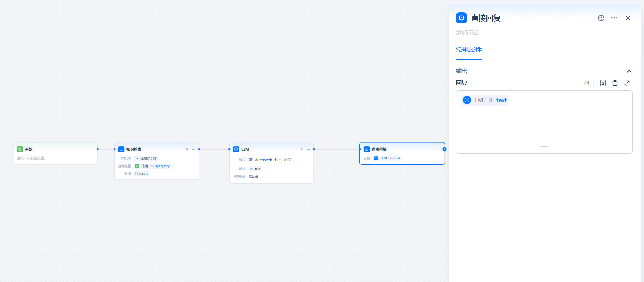Viewport: 644px width, 282px height.
Task: Insert variable using the {x} icon
Action: click(603, 83)
